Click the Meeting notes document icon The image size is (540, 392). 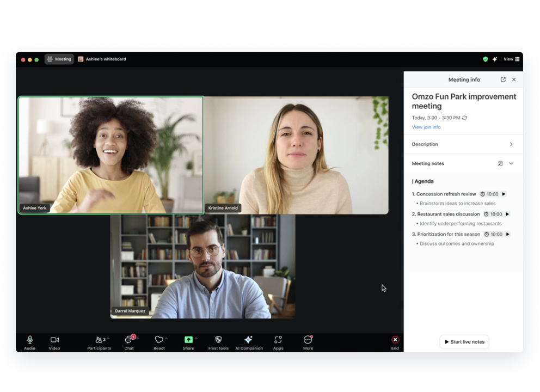(500, 164)
